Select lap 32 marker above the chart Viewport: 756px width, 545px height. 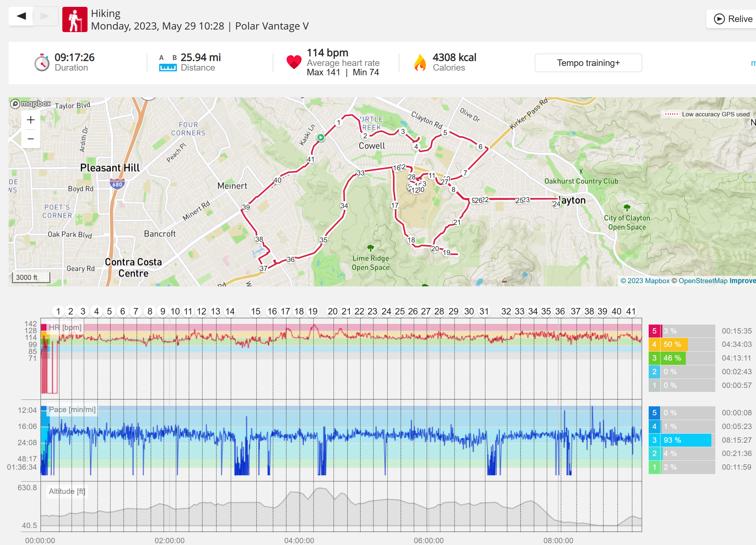[506, 311]
